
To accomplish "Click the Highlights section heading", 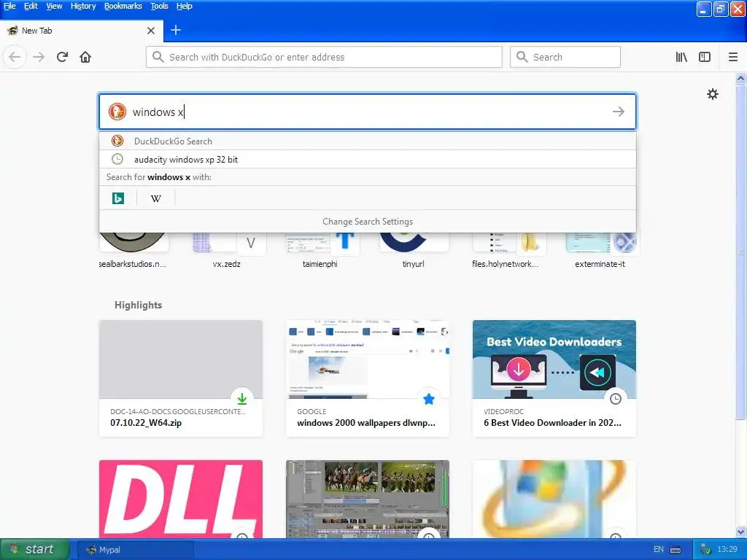I will click(x=138, y=305).
